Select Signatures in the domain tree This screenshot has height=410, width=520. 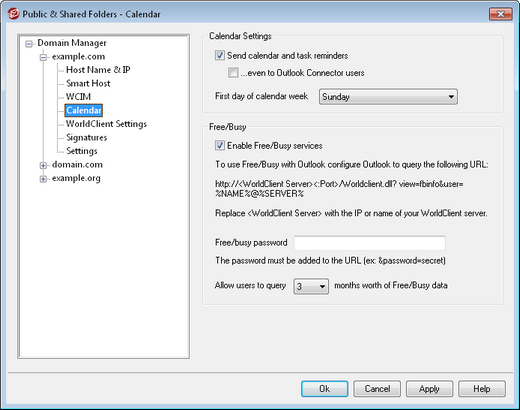coord(87,137)
